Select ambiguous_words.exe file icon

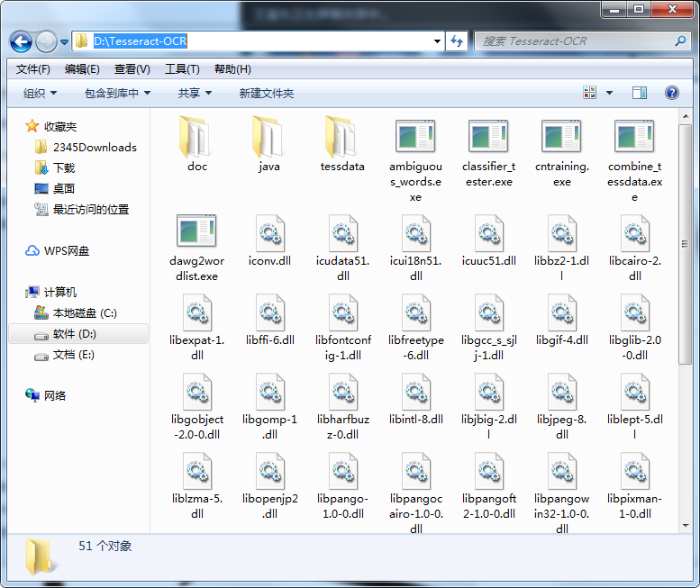pos(415,136)
